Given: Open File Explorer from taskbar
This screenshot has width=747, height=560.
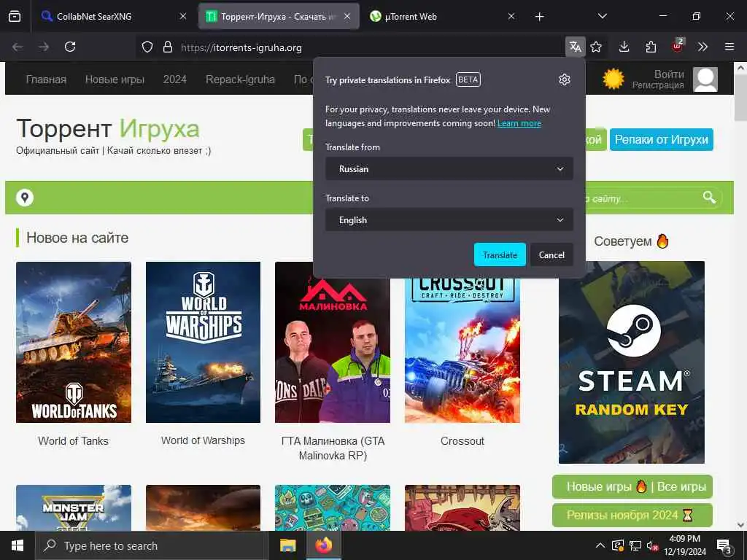Looking at the screenshot, I should 287,545.
